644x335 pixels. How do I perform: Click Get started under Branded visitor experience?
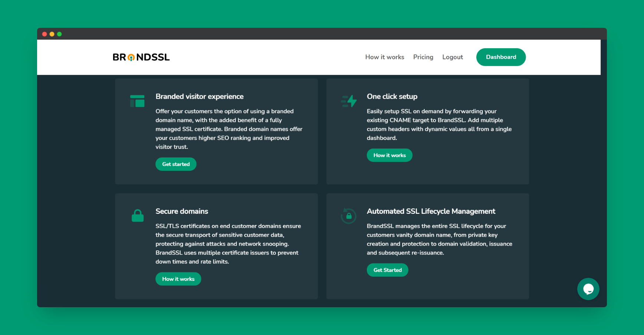click(176, 164)
